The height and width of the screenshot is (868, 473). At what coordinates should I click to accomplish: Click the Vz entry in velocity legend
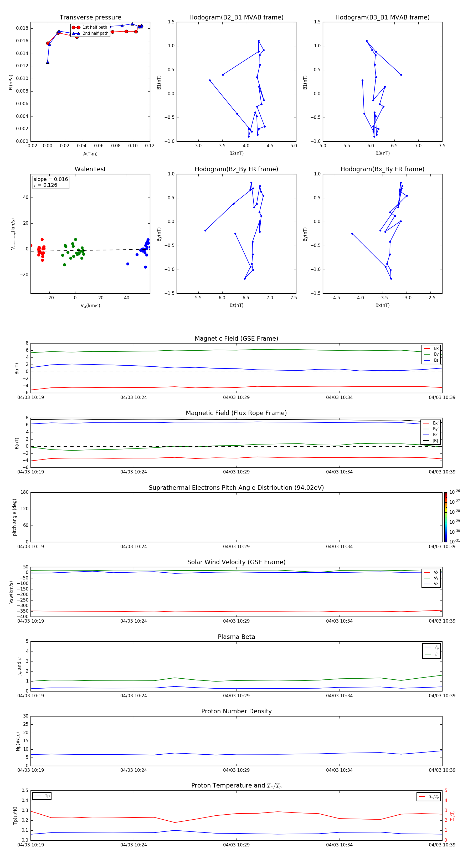tap(431, 584)
